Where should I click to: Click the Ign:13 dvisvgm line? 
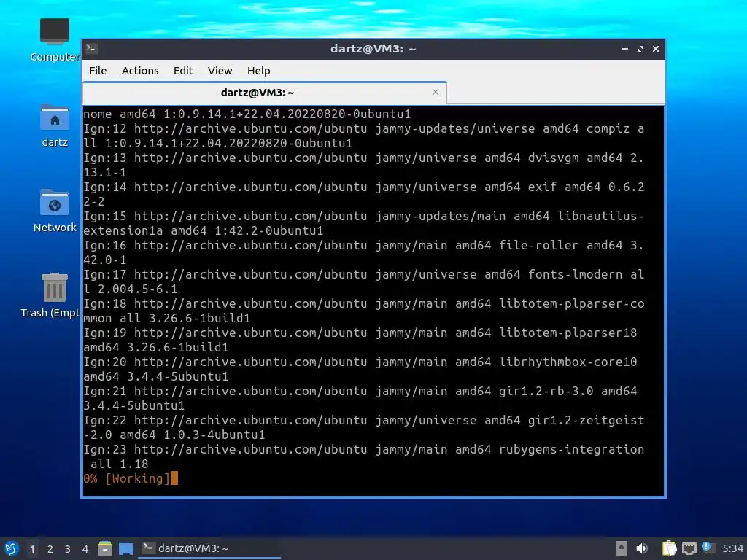click(x=364, y=164)
